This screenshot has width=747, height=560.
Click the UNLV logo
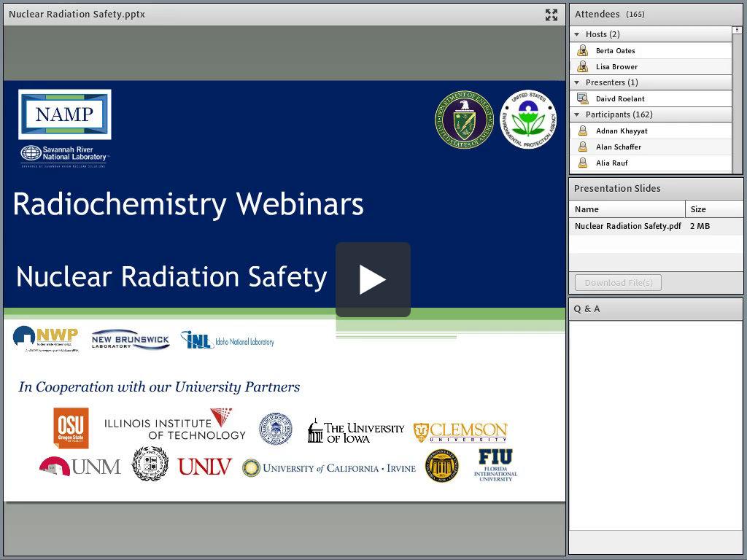point(205,467)
